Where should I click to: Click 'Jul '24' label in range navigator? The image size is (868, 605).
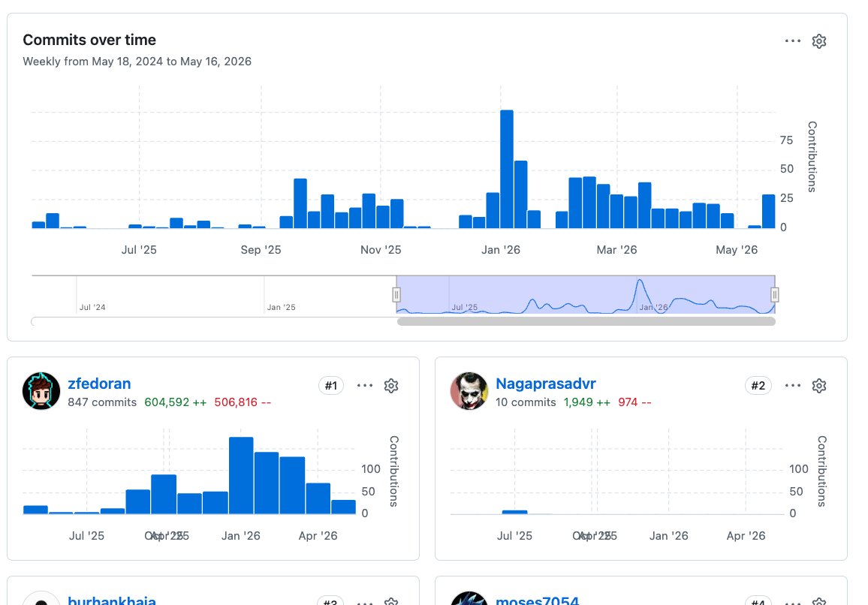(x=92, y=307)
